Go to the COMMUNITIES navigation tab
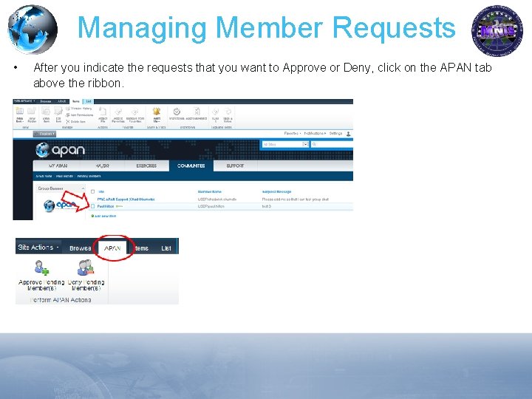The height and width of the screenshot is (399, 532). (x=191, y=166)
